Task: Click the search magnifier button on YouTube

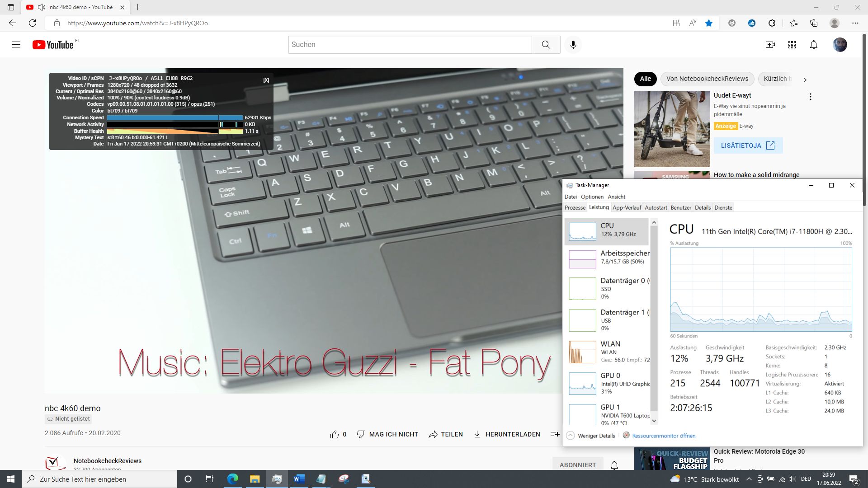Action: point(546,45)
